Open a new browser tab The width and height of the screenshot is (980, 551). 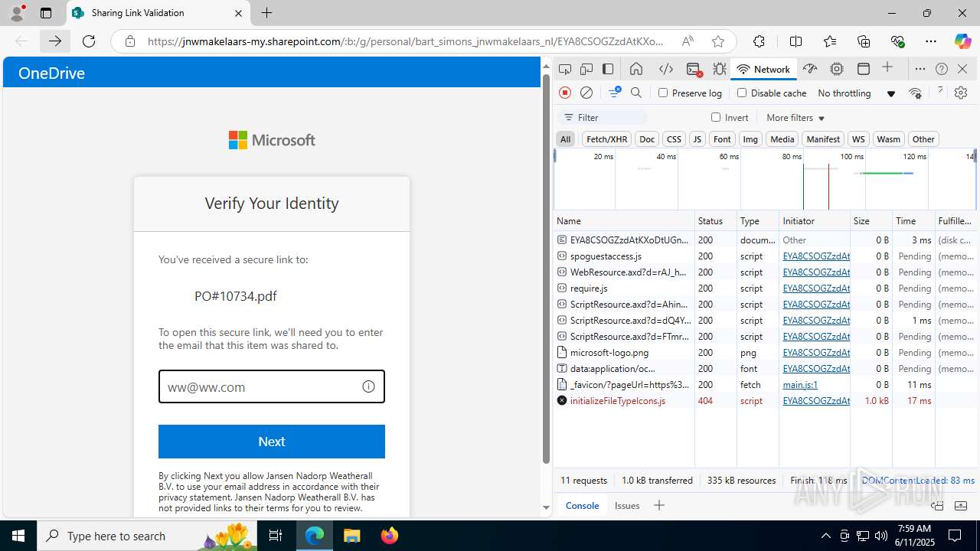click(x=266, y=13)
